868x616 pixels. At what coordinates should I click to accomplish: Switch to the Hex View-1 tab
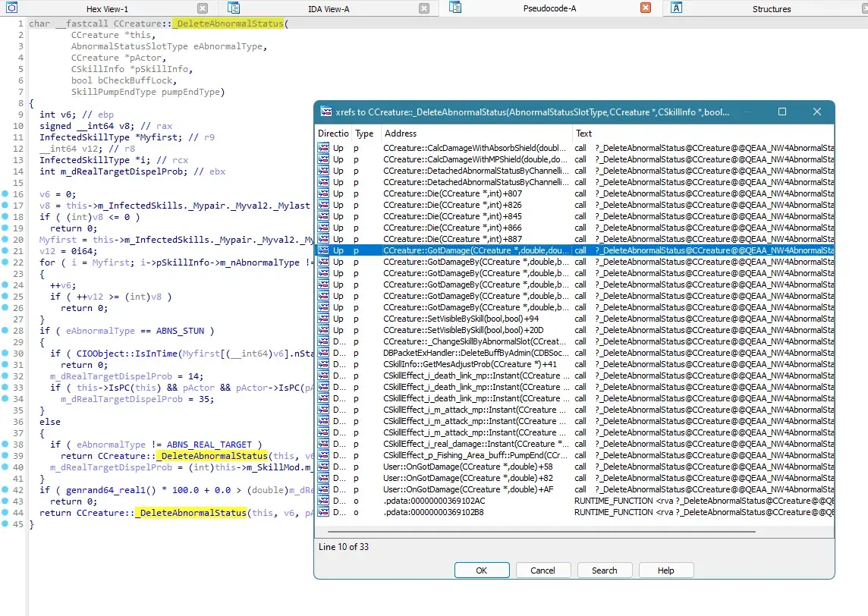coord(107,9)
